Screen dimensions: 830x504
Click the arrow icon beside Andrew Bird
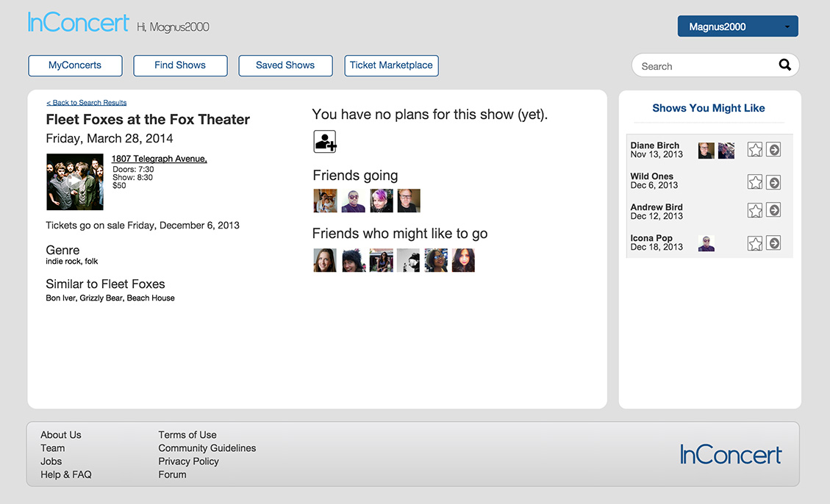pyautogui.click(x=773, y=210)
